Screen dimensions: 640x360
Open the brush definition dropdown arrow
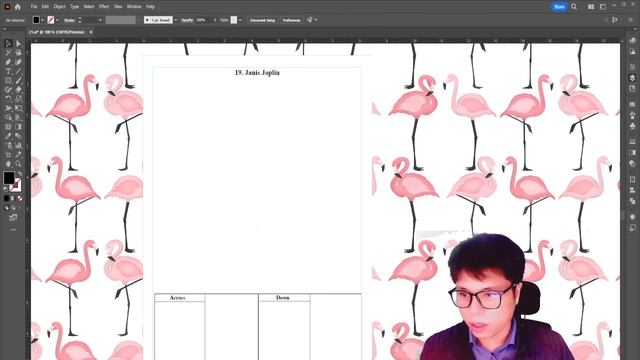176,20
